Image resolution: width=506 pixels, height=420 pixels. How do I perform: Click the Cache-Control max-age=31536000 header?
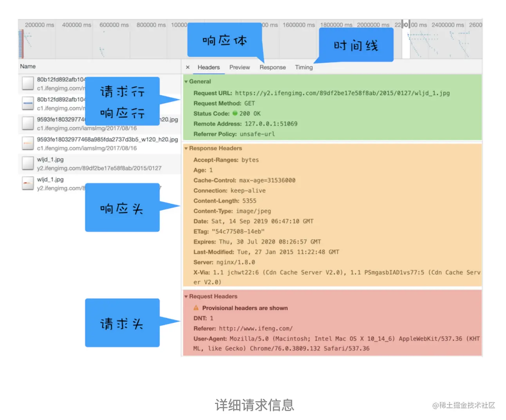[244, 180]
